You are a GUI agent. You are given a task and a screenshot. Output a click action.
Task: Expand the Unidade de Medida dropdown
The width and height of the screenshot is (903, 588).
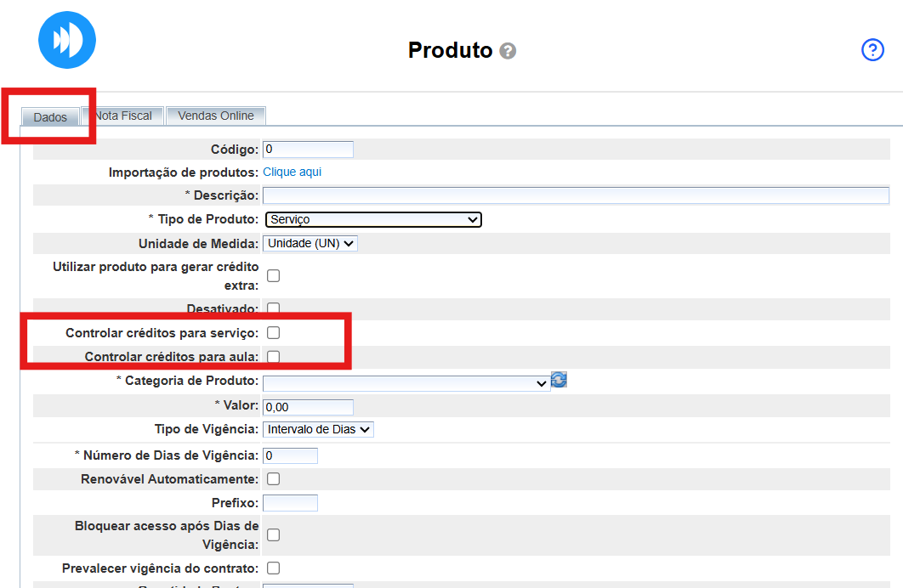[310, 243]
